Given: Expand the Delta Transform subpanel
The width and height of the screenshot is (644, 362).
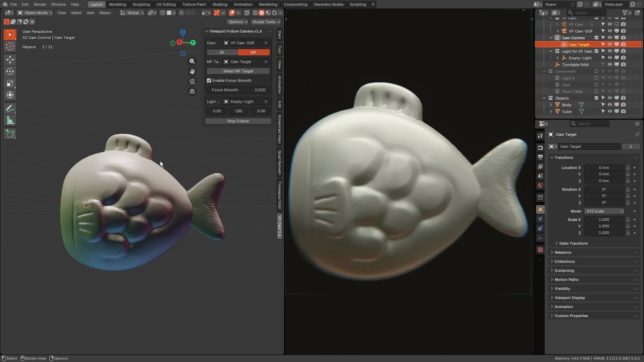Looking at the screenshot, I should click(573, 243).
